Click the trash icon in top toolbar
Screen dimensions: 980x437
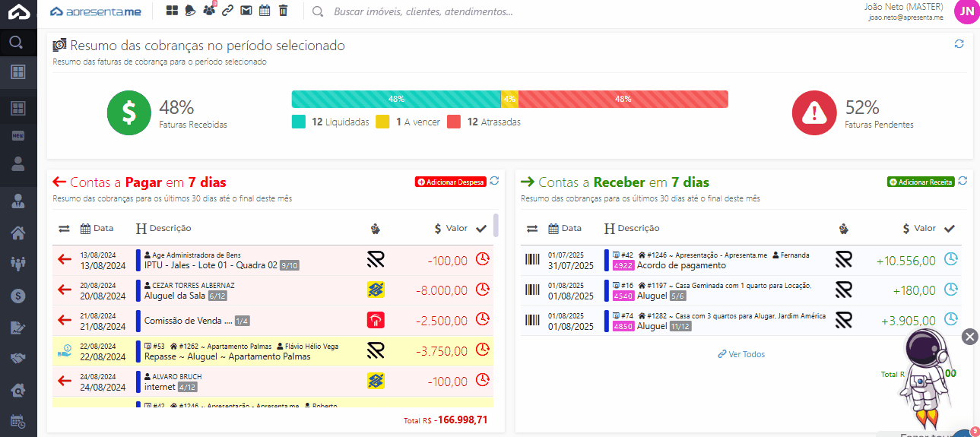coord(283,11)
